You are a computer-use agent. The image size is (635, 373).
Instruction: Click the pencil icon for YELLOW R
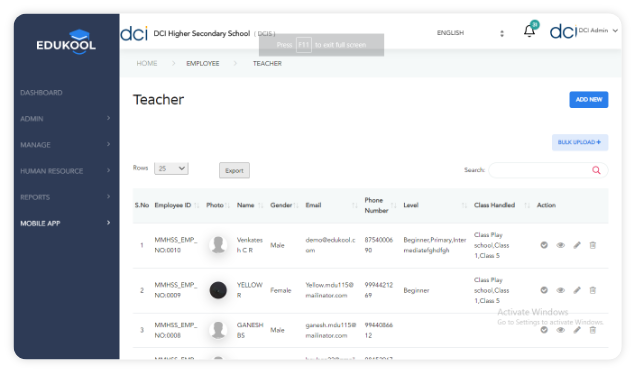coord(577,290)
